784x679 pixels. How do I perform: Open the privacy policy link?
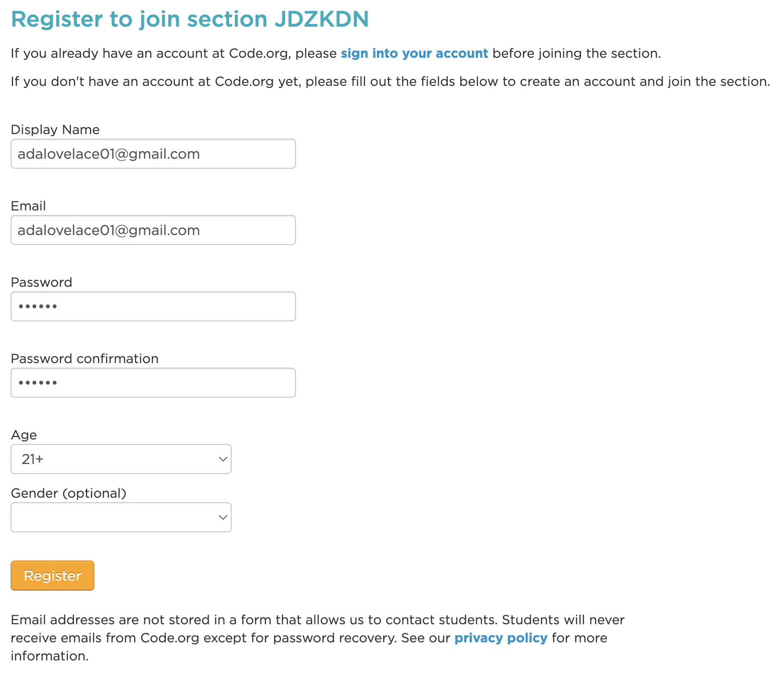pyautogui.click(x=501, y=638)
